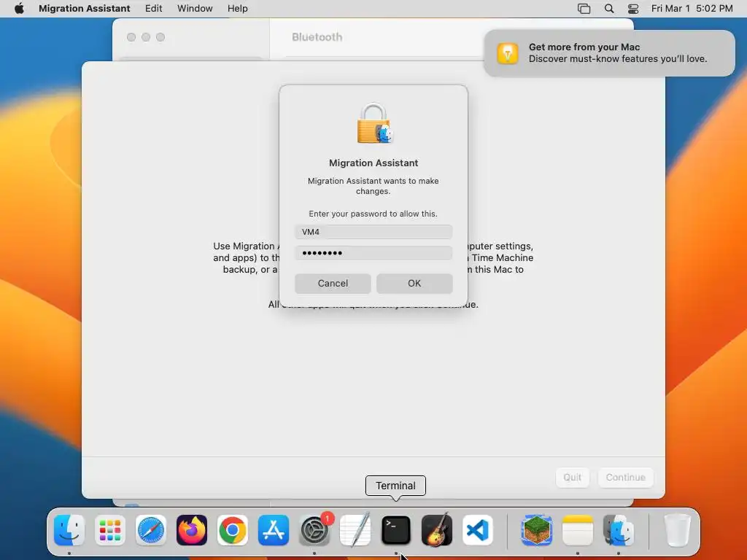This screenshot has height=560, width=747.
Task: Open the Help menu
Action: [x=237, y=9]
